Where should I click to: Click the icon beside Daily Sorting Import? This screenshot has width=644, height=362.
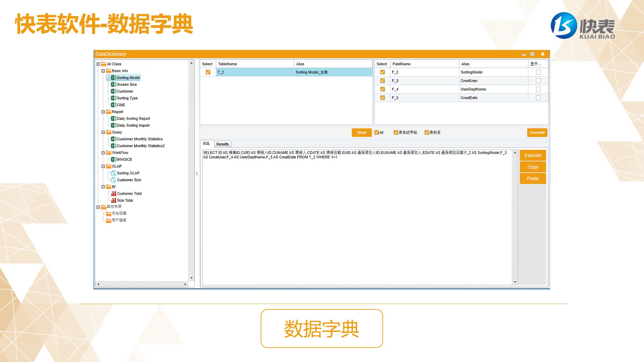(x=114, y=125)
